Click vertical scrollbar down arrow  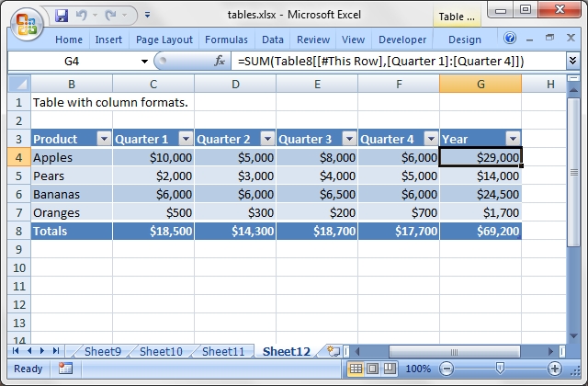pos(573,336)
